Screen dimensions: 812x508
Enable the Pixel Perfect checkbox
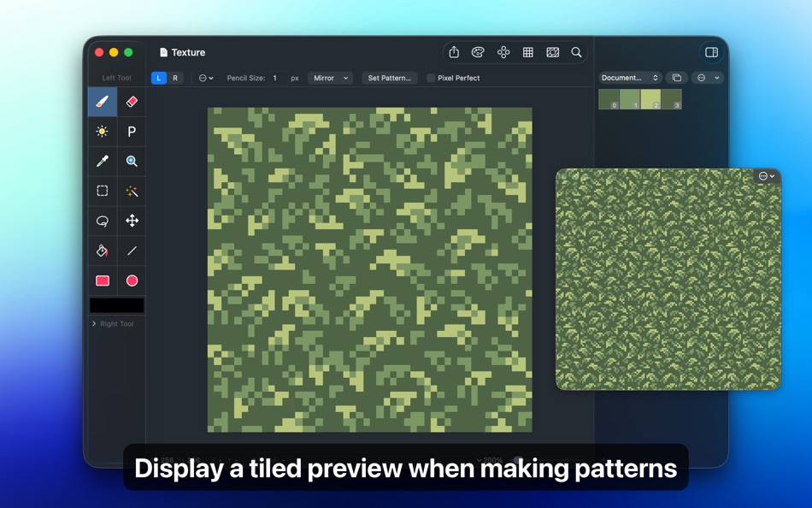429,78
